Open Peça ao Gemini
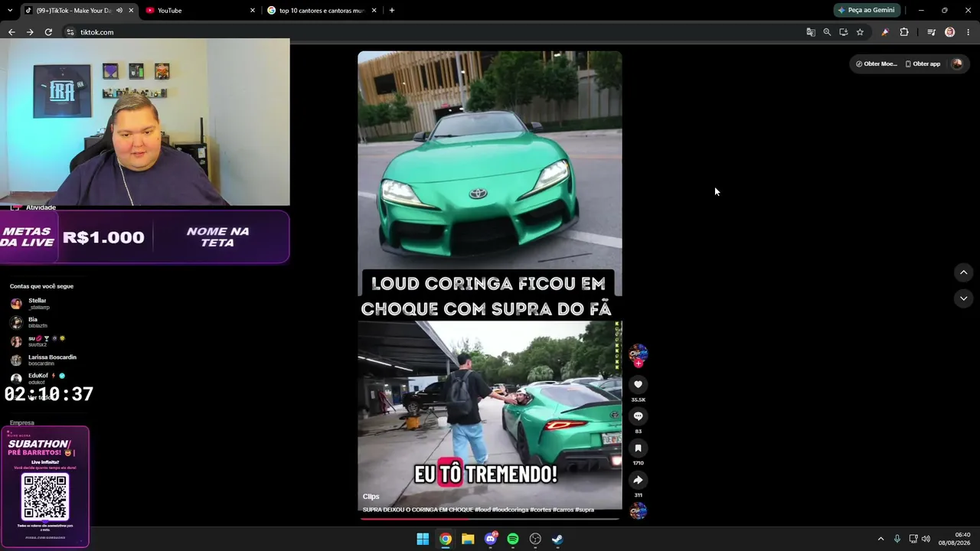The width and height of the screenshot is (980, 551). [x=867, y=10]
